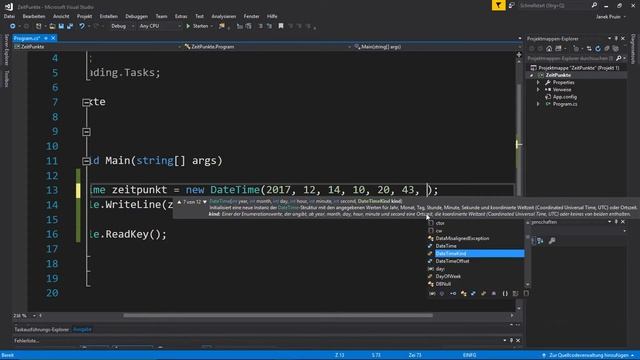Click the sync active document icon in Explorer
The width and height of the screenshot is (640, 360).
(x=589, y=49)
